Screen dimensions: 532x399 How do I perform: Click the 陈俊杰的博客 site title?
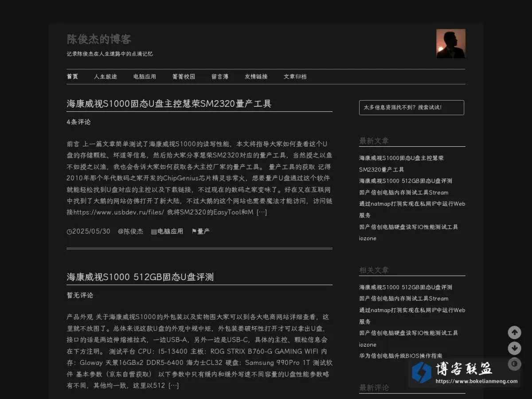99,39
